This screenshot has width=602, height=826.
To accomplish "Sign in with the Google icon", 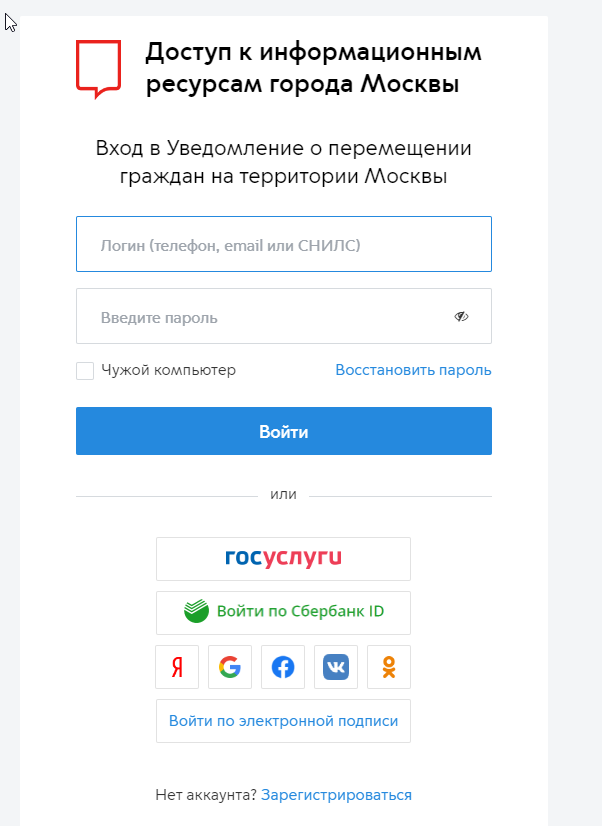I will [x=230, y=667].
